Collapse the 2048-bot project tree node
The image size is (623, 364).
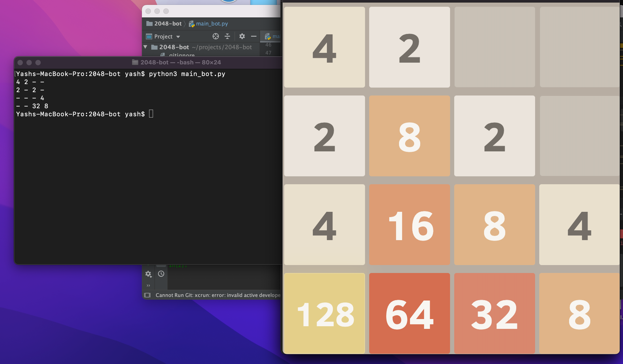(145, 47)
